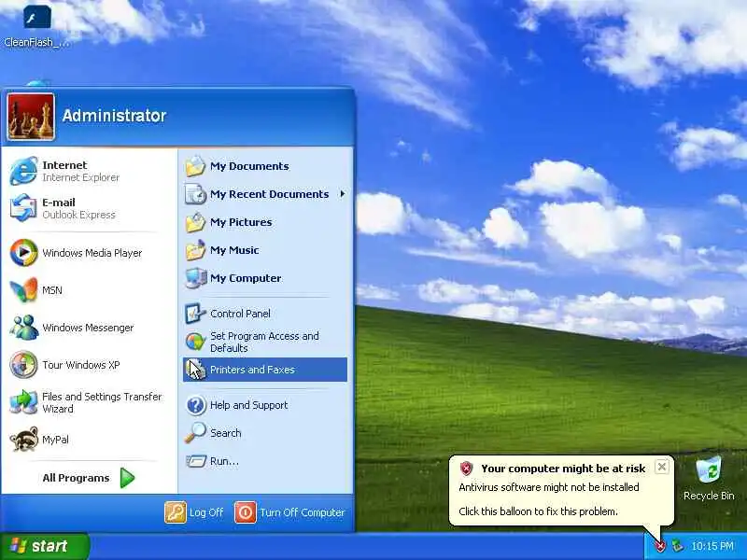Screen dimensions: 747x560
Task: Start Windows Media Player via its icon
Action: (x=23, y=252)
